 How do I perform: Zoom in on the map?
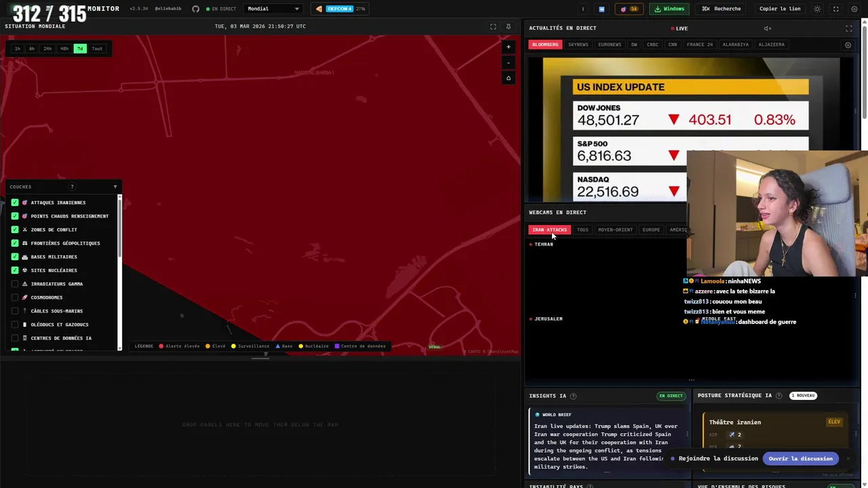click(x=508, y=47)
